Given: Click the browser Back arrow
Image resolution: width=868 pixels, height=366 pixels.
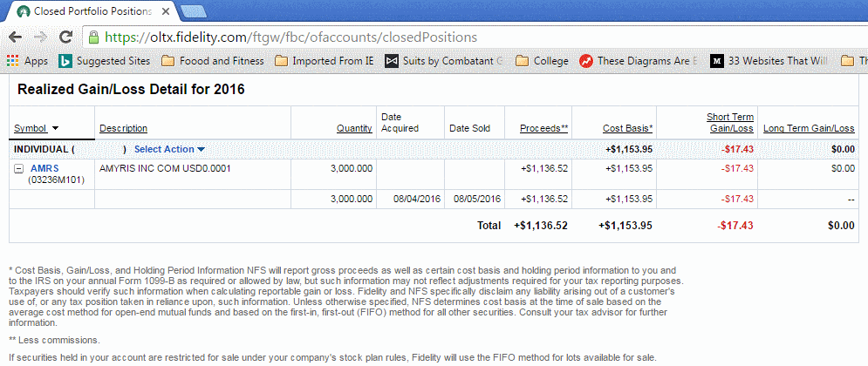Looking at the screenshot, I should 15,37.
